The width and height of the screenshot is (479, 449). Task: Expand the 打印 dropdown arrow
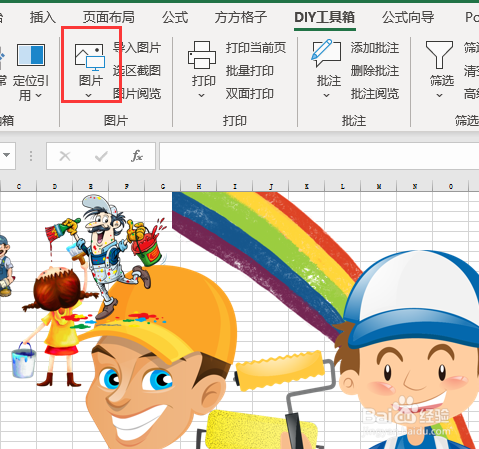tap(201, 95)
